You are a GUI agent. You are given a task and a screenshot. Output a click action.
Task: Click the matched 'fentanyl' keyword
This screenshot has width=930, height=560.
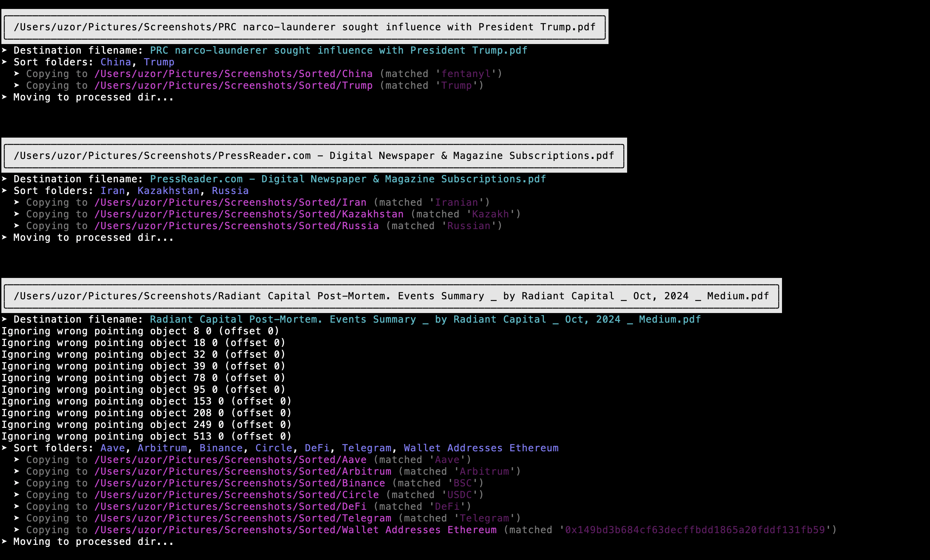pyautogui.click(x=466, y=74)
